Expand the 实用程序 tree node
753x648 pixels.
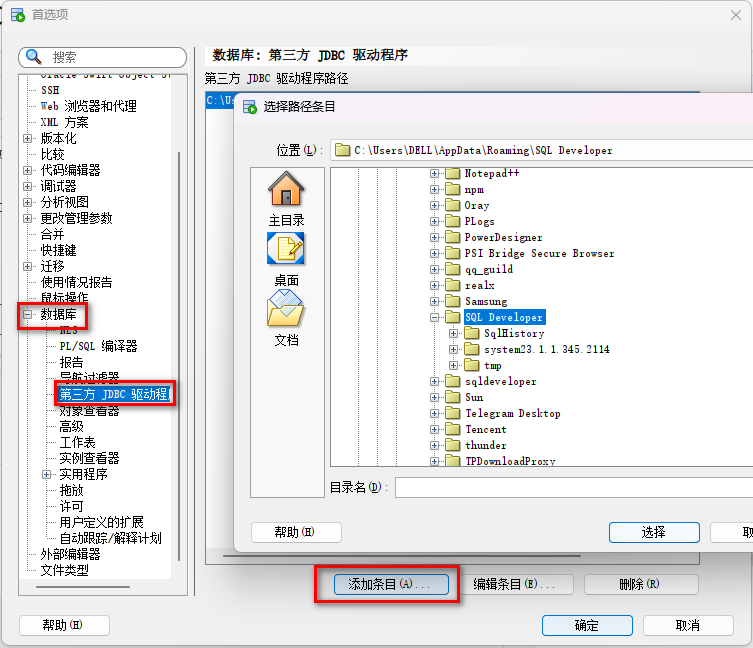coord(46,474)
